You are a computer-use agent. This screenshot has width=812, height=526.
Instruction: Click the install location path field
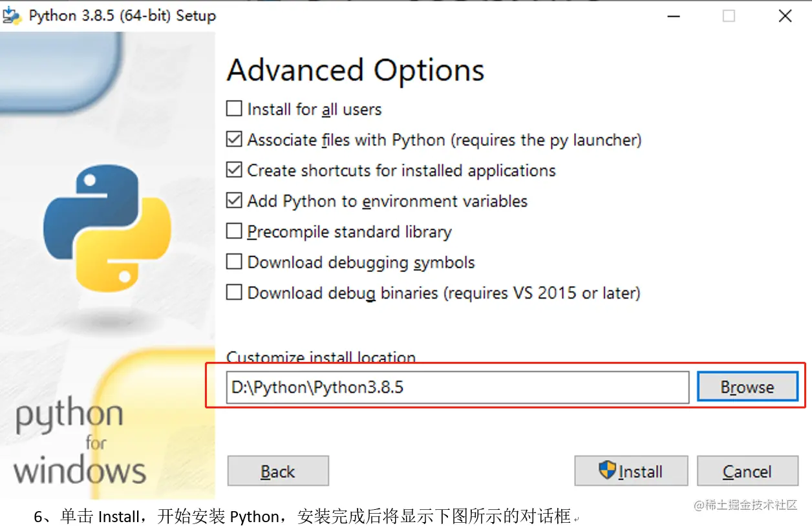pyautogui.click(x=457, y=387)
